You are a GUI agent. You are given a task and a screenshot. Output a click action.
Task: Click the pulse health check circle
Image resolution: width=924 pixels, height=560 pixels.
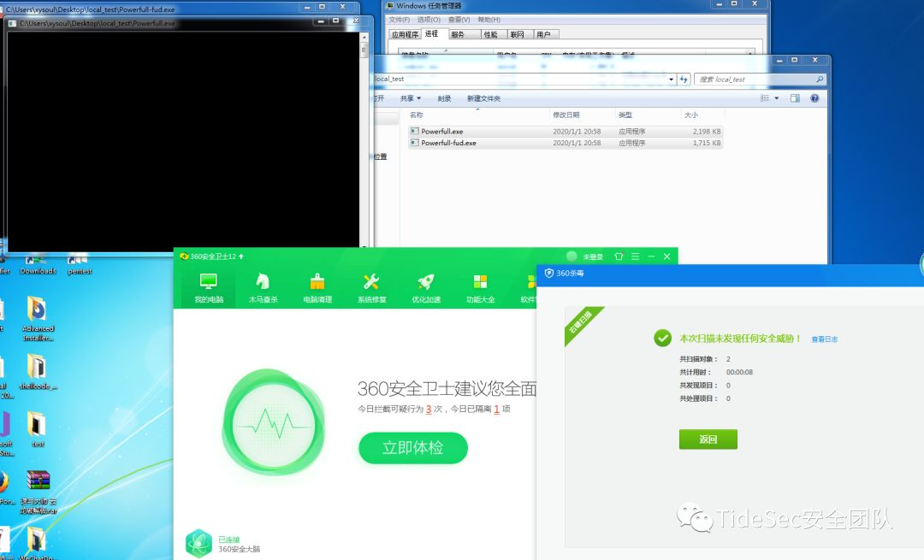[x=273, y=423]
